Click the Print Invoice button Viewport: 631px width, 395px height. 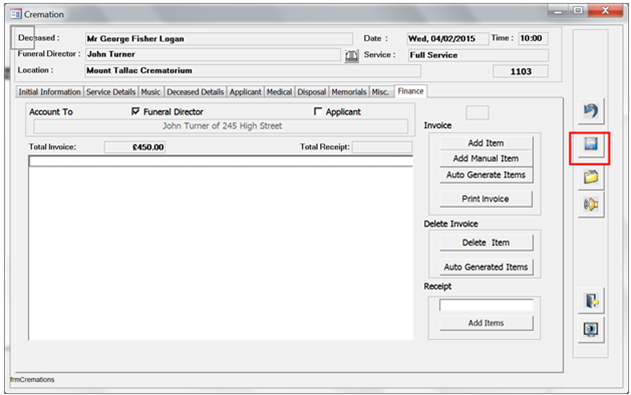click(486, 199)
